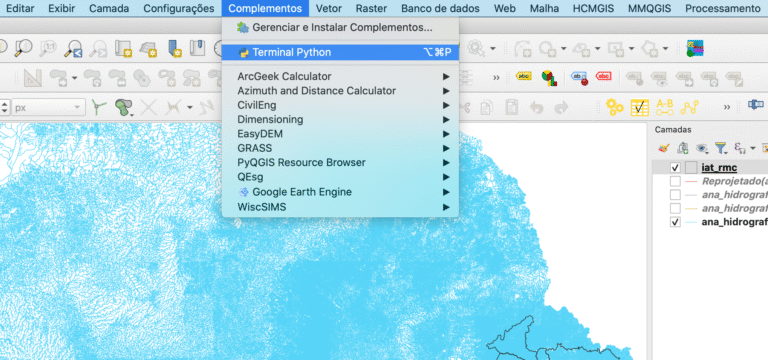Click the Zoom Last magnifier icon
This screenshot has height=360, width=768.
(74, 48)
